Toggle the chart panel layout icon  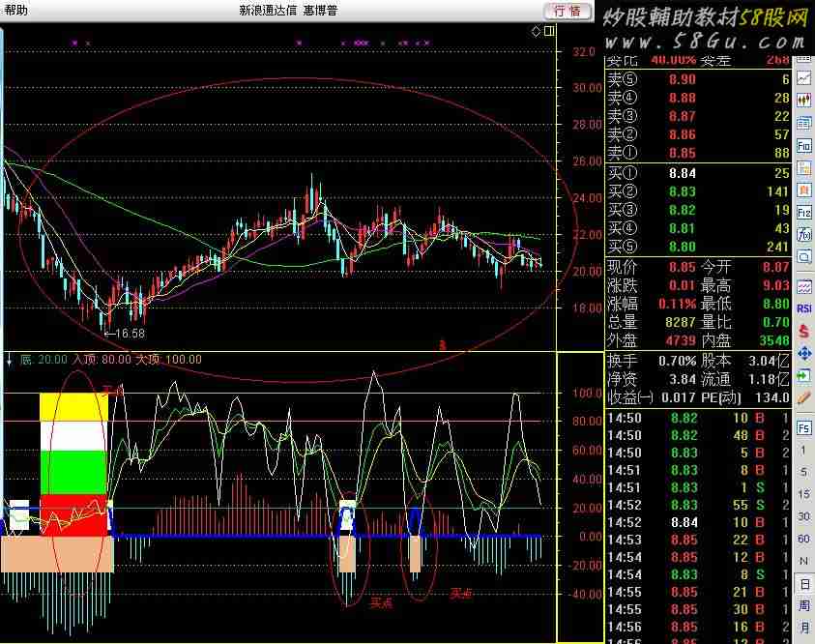[x=549, y=32]
